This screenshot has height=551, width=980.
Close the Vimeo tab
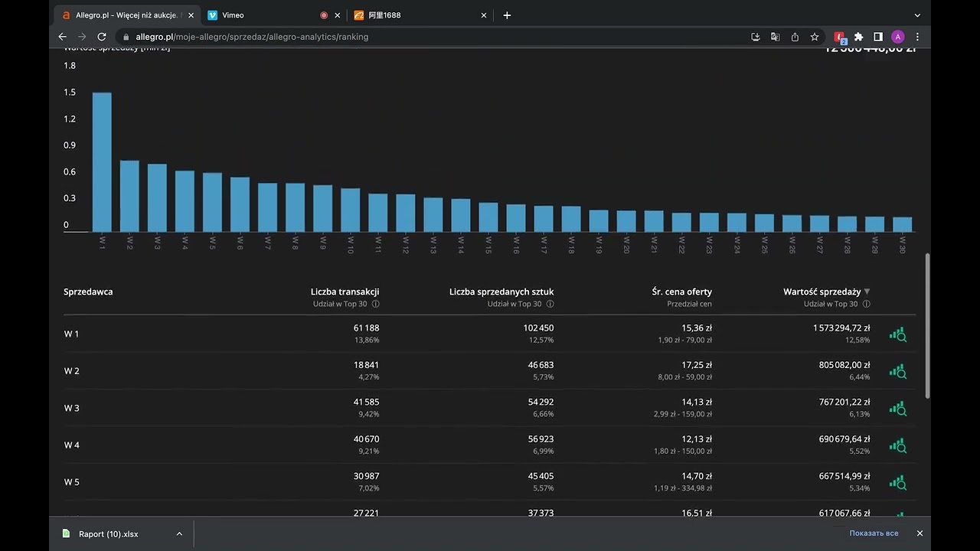pos(338,15)
